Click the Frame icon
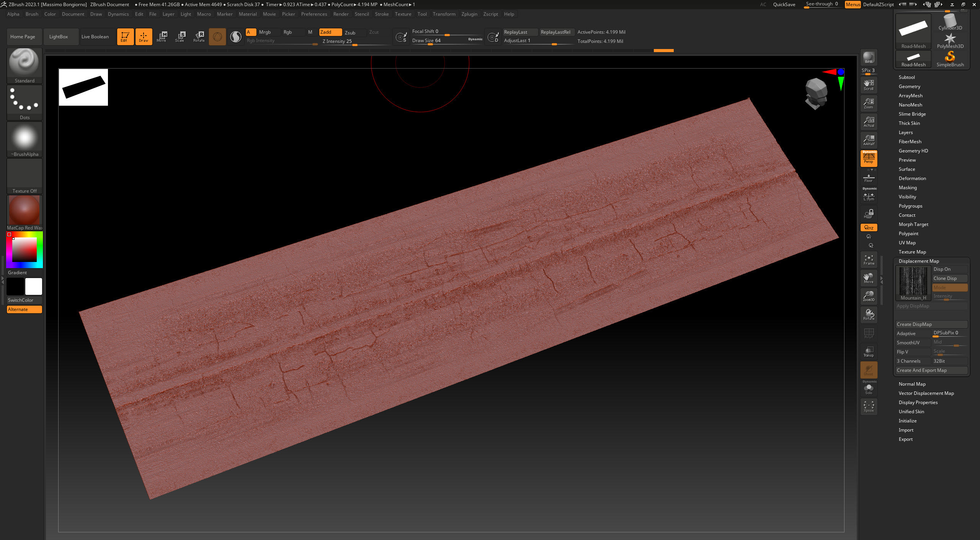Image resolution: width=980 pixels, height=540 pixels. [869, 260]
